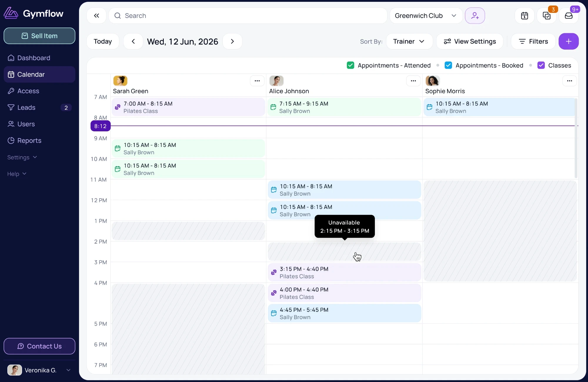Open the 3:15 PM - 4:40 PM Pilates Class
Image resolution: width=588 pixels, height=382 pixels.
(344, 272)
